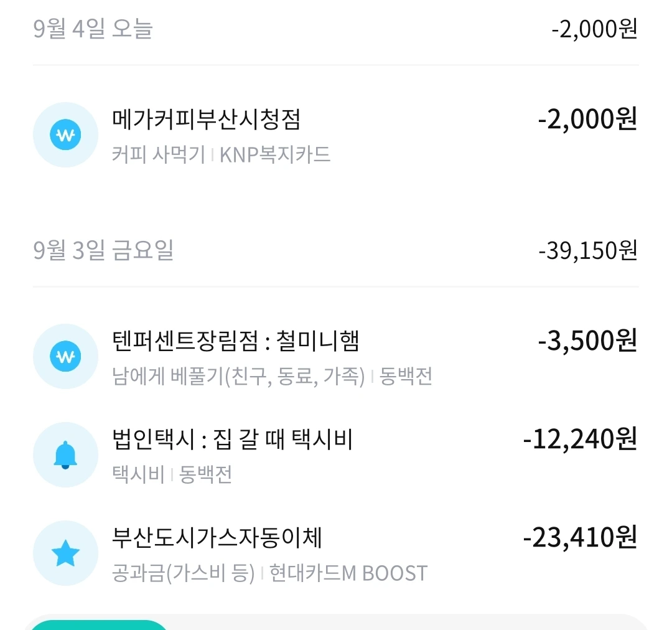Tap the -39,150원 daily total
Screen dimensions: 672x630
coord(588,250)
